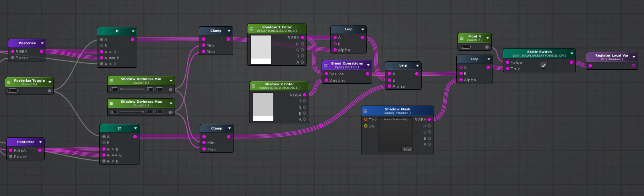Open Blend Operations node hamburger menu
Screen dimensions: 644x196
tap(326, 65)
